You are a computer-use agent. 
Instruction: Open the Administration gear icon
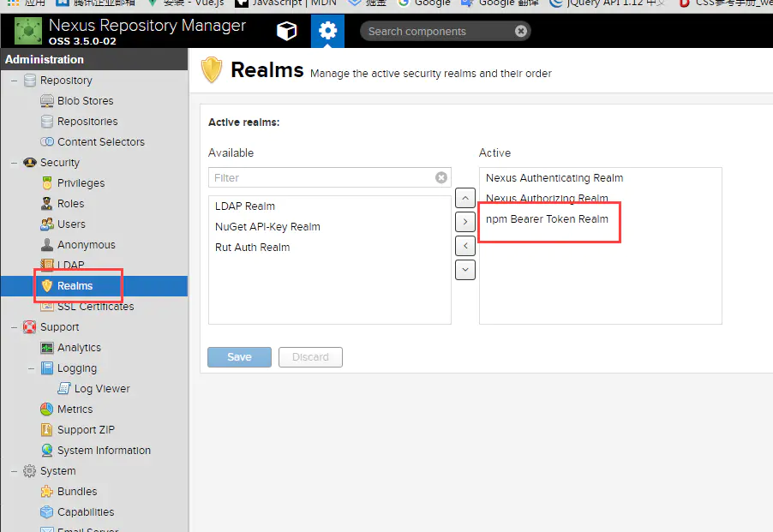pos(327,31)
